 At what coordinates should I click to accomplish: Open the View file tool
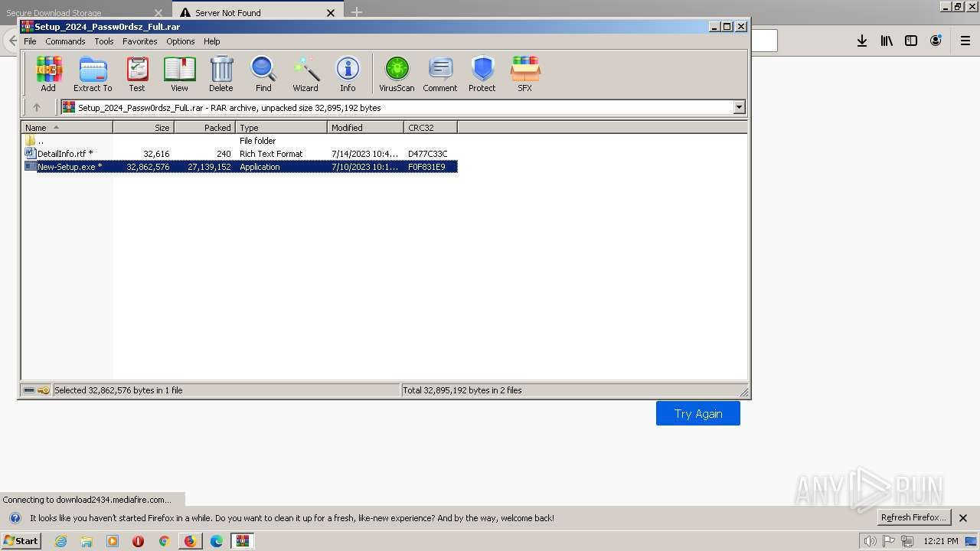point(179,73)
